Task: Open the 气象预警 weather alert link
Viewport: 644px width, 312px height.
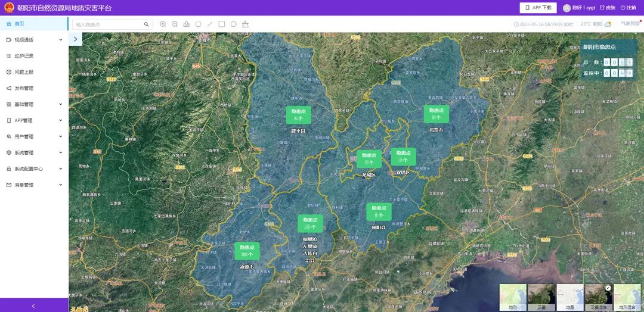Action: tap(630, 24)
